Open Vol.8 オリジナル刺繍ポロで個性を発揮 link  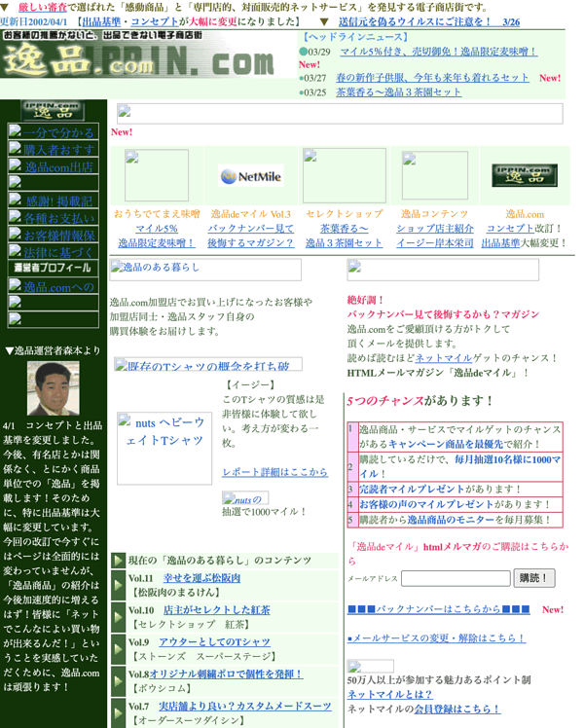tap(226, 674)
